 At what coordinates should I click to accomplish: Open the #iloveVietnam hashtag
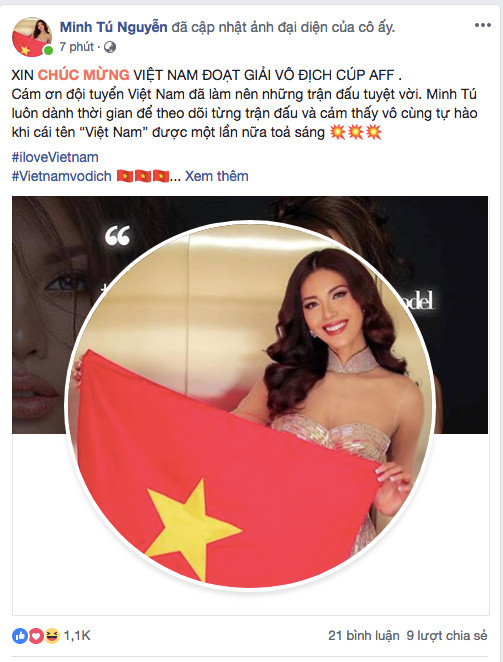(55, 157)
